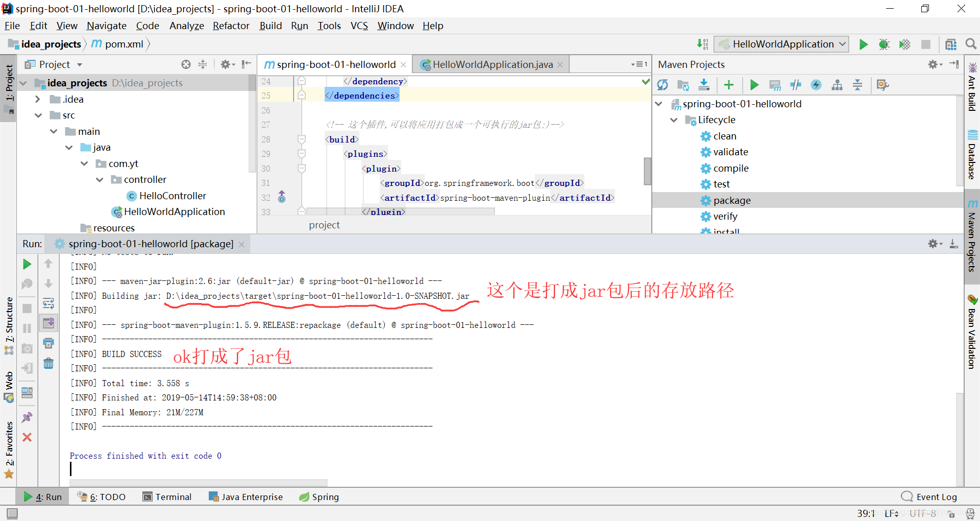Toggle Maven offline mode icon
Screen dimensions: 980x521
click(795, 85)
